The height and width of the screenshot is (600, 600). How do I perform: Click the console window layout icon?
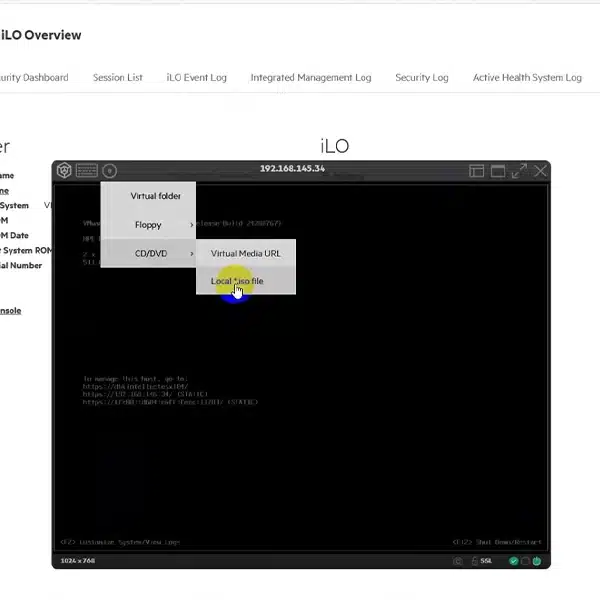point(477,171)
